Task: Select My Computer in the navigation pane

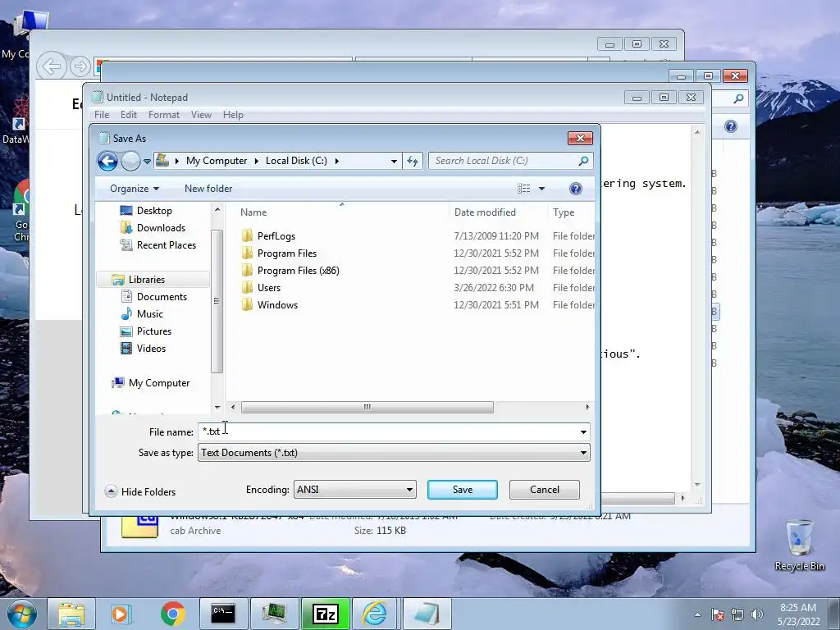Action: click(x=158, y=383)
